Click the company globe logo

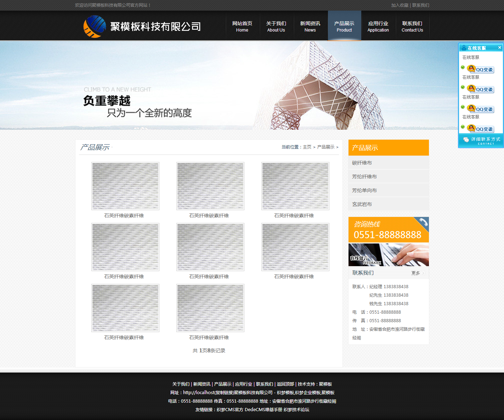click(x=95, y=27)
